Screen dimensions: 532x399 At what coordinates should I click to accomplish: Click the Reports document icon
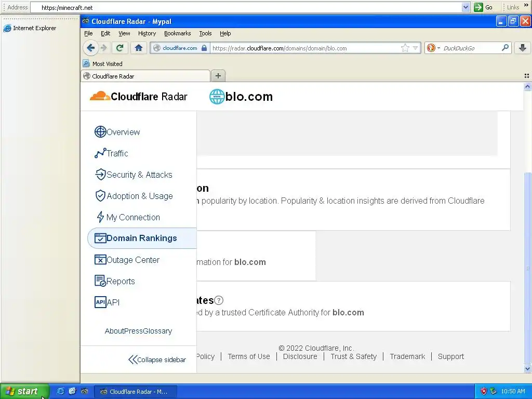click(100, 281)
